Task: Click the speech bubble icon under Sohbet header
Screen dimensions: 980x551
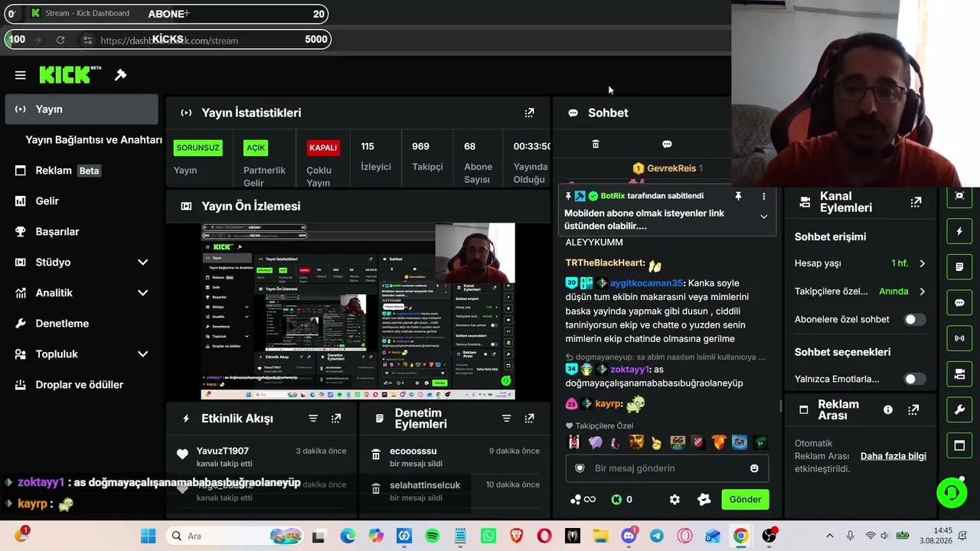Action: click(x=667, y=144)
